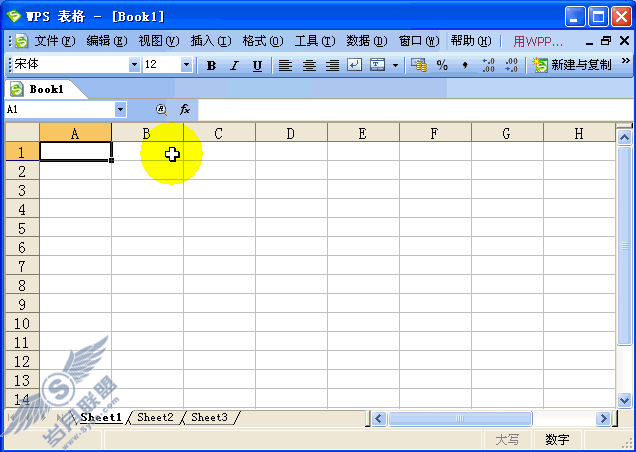Restore the inner document window
Viewport: 636px width, 452px height.
(606, 41)
